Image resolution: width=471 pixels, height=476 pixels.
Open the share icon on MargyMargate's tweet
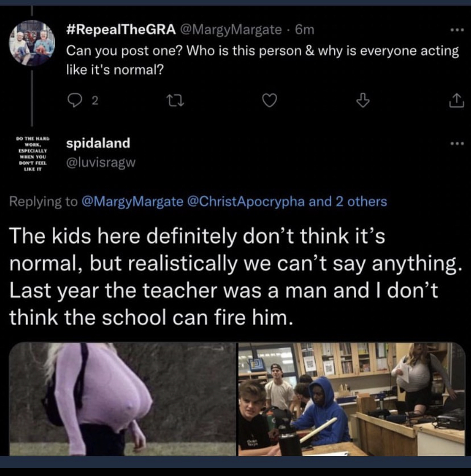[456, 101]
